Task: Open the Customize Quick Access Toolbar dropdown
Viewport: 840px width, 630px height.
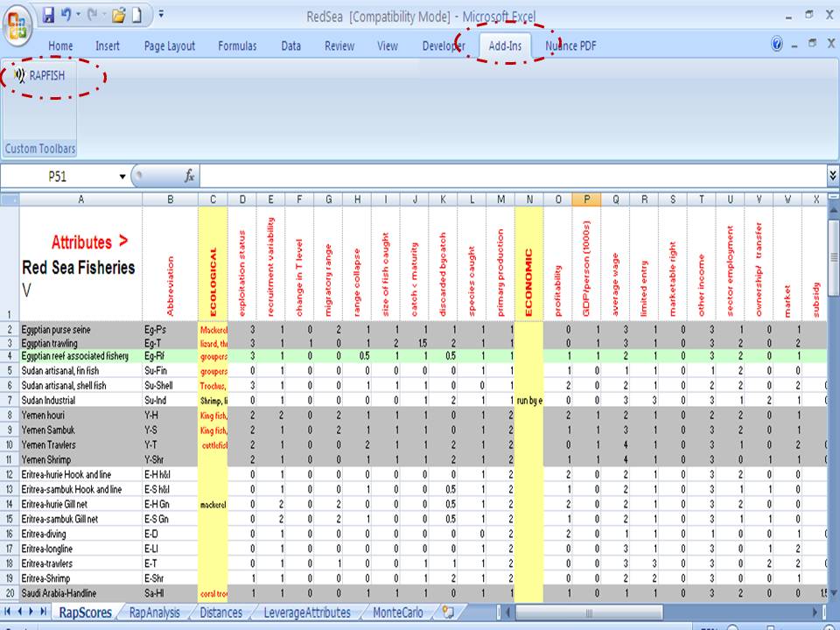Action: [161, 15]
